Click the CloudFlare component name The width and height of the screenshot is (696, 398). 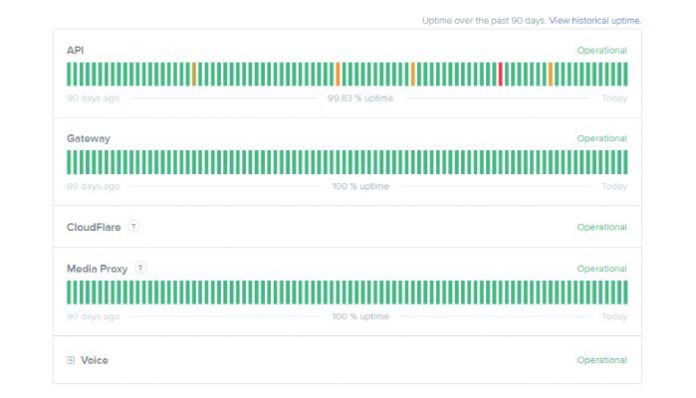[94, 227]
